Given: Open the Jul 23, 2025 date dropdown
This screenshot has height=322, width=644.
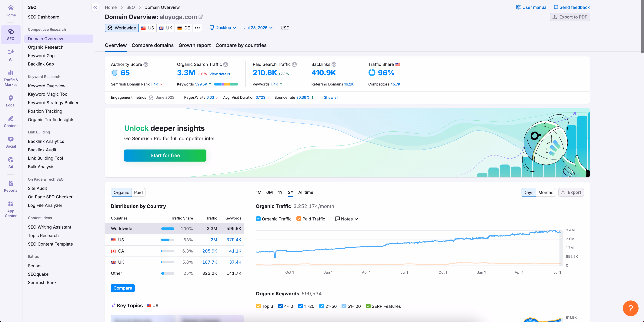Looking at the screenshot, I should 258,28.
